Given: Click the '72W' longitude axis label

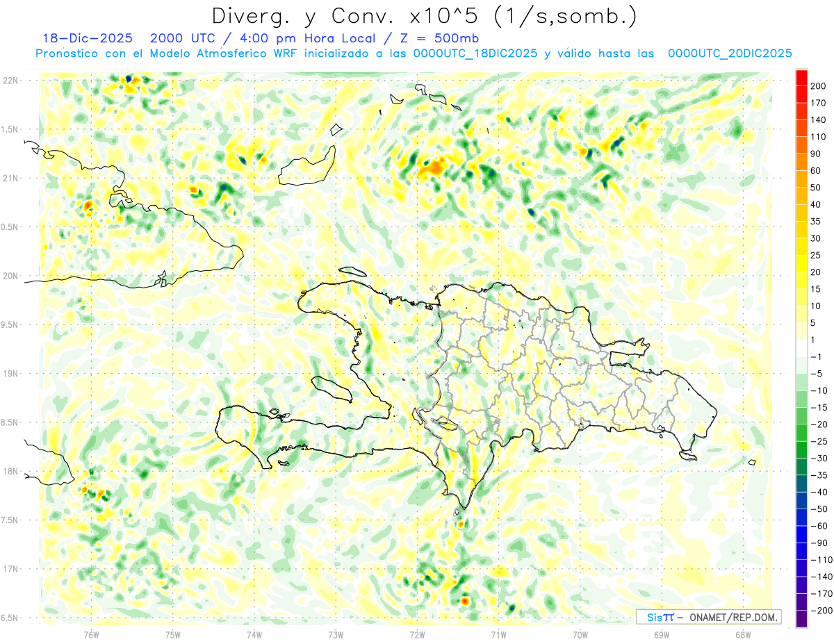Looking at the screenshot, I should click(417, 634).
